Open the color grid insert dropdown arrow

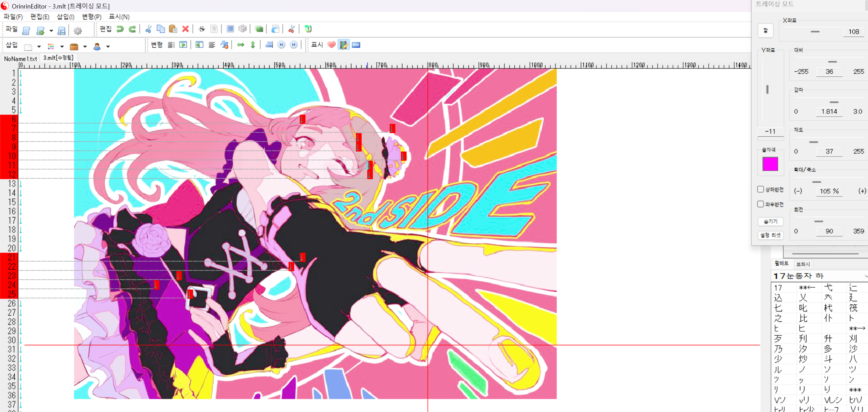[x=62, y=47]
